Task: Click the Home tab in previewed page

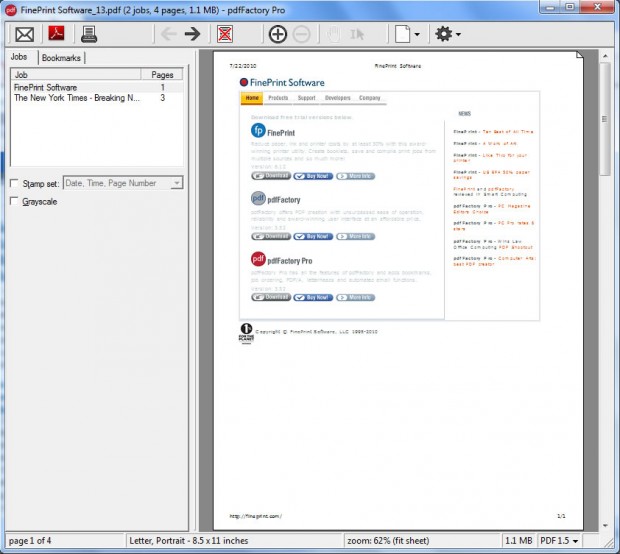Action: pyautogui.click(x=252, y=98)
